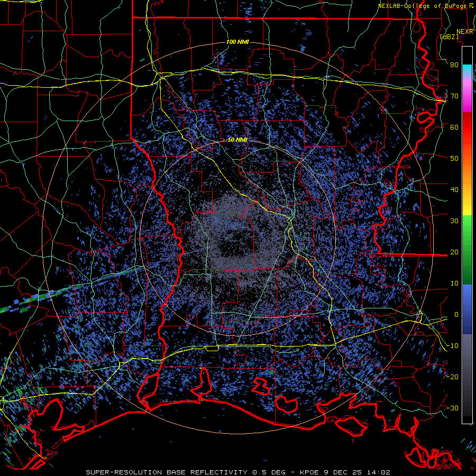This screenshot has height=476, width=476.
Task: Click the 20 value on dBZ scale
Action: (x=454, y=252)
